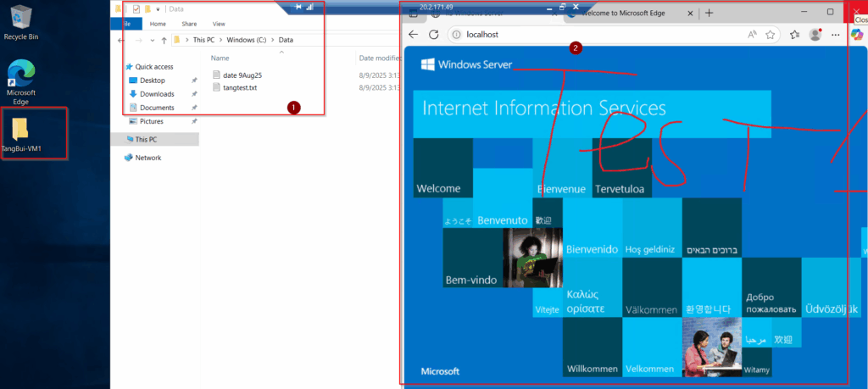Expand the chevron after Windows (C:) in breadcrumb
The width and height of the screenshot is (868, 389).
(271, 40)
